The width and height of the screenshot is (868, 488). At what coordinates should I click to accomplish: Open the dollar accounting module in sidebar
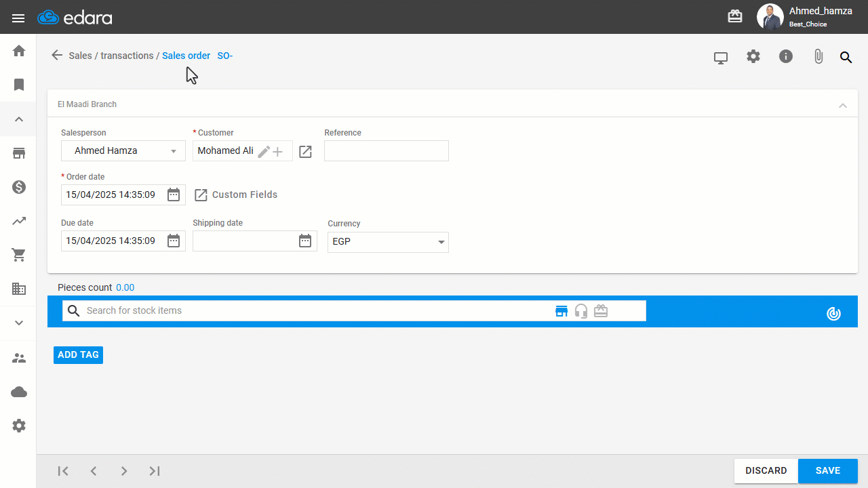[19, 187]
